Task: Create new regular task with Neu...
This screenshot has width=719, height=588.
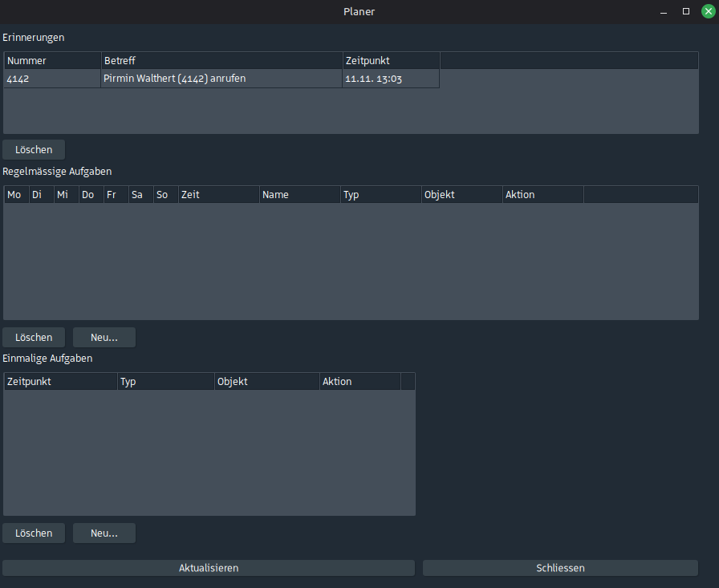Action: click(x=104, y=338)
